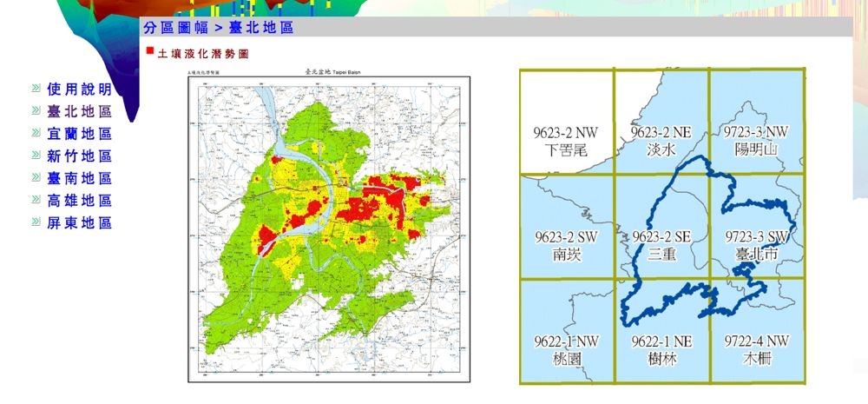Screen dimensions: 868x404
Task: Click the arrow bullet beside 宜蘭地區
Action: click(x=36, y=134)
